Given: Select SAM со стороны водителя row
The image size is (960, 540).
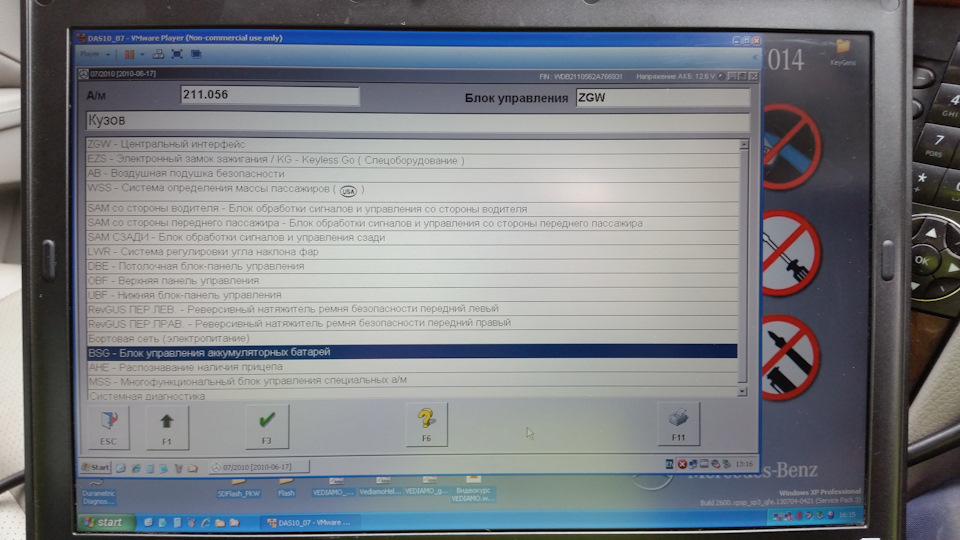Looking at the screenshot, I should (x=412, y=209).
